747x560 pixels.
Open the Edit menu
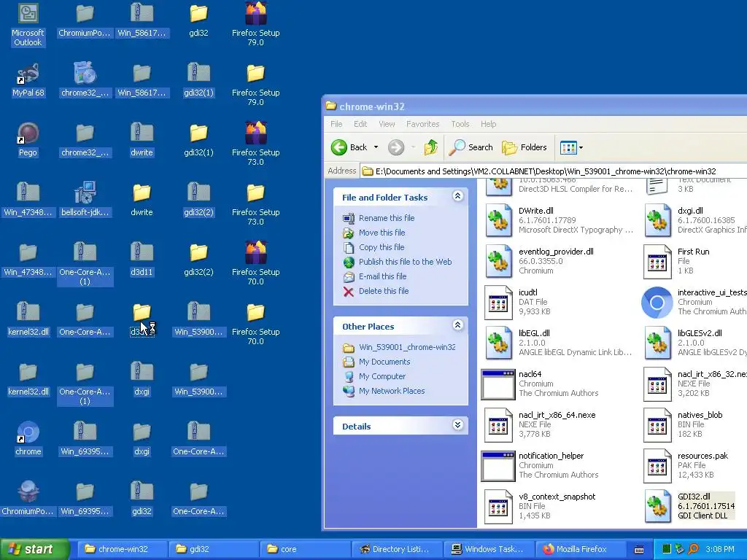pos(360,124)
